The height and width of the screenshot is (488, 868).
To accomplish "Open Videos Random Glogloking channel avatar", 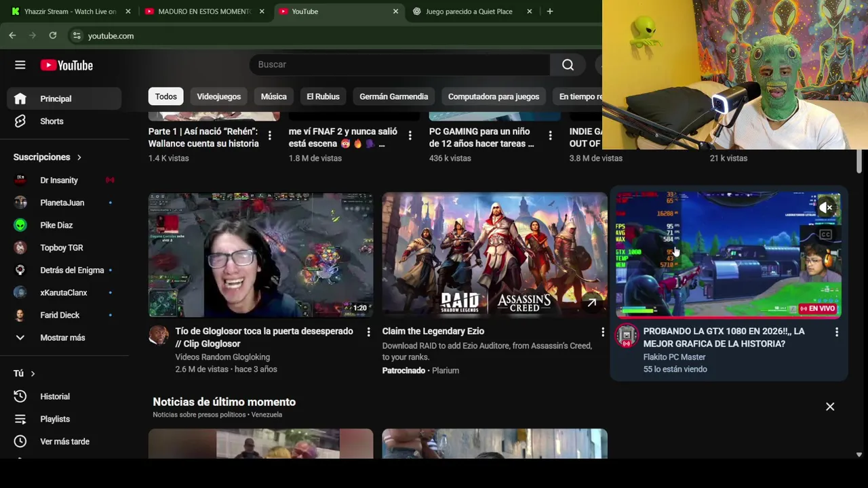I will [159, 335].
